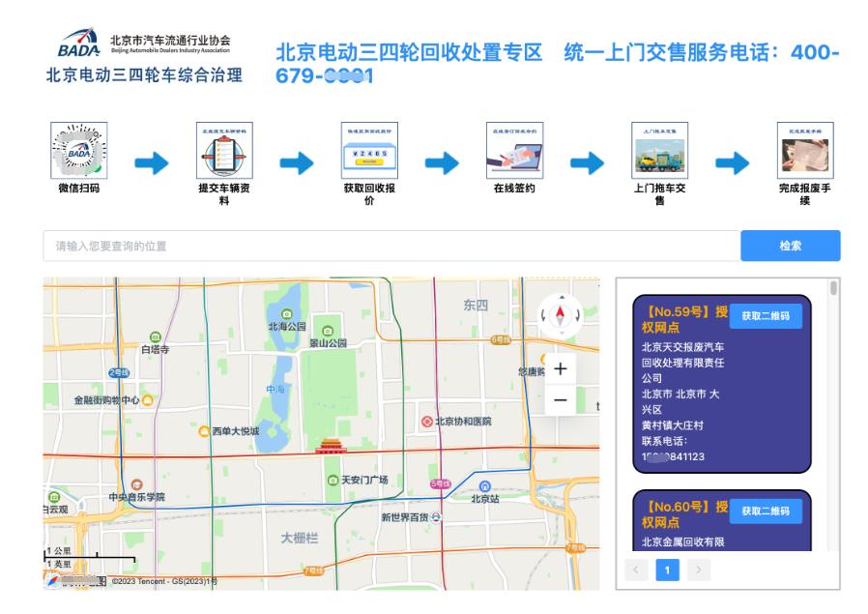Zoom in using the map plus icon
The width and height of the screenshot is (868, 614).
(562, 368)
